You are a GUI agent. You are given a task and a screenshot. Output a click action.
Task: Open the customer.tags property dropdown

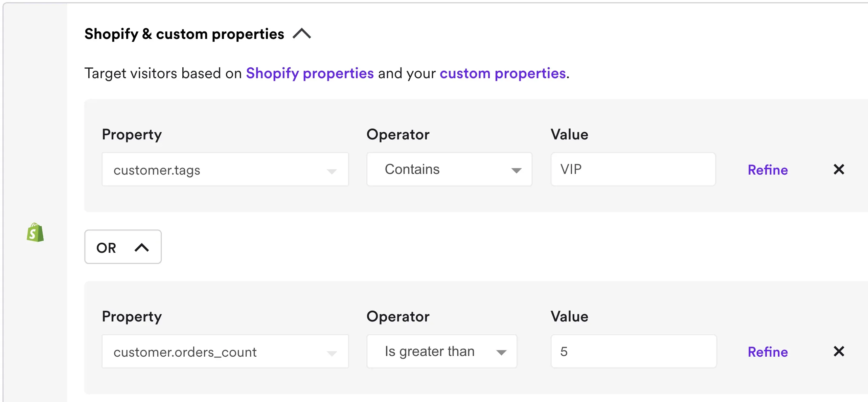tap(225, 169)
